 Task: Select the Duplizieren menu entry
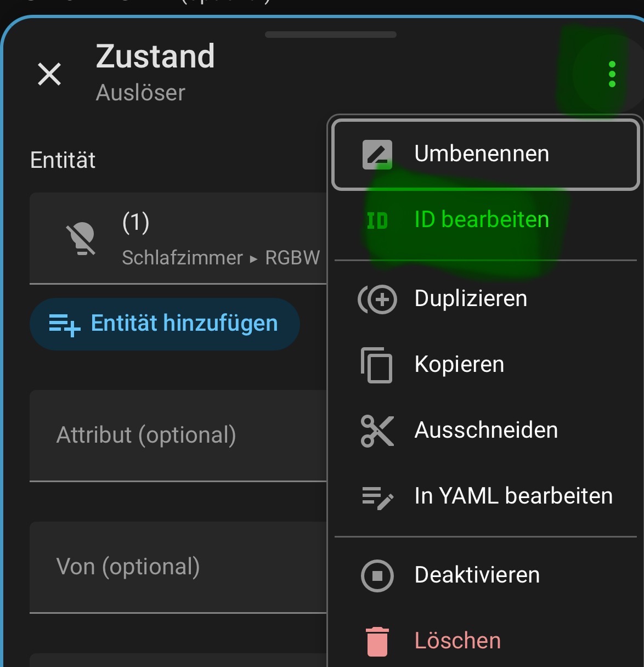click(471, 299)
